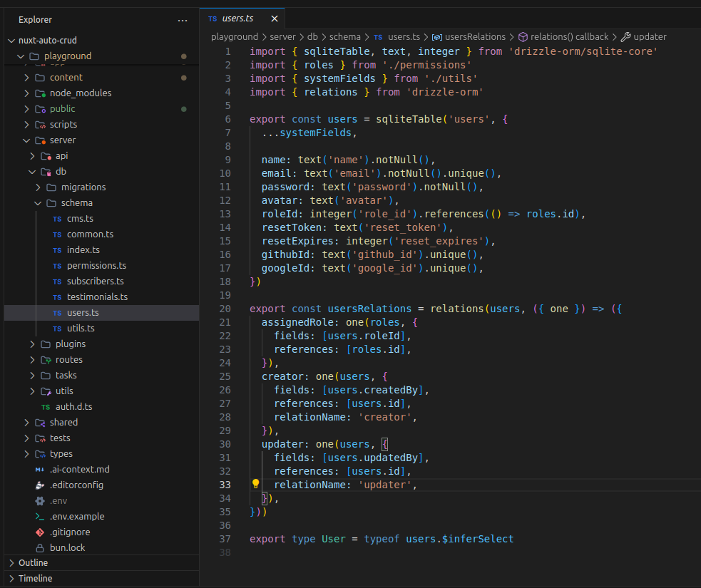Expand the plugins folder

point(32,344)
